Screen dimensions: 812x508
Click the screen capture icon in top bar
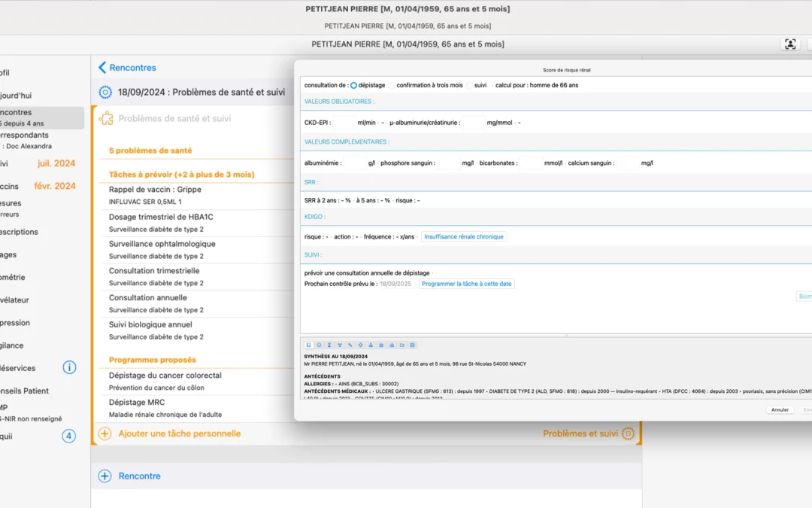[x=790, y=44]
